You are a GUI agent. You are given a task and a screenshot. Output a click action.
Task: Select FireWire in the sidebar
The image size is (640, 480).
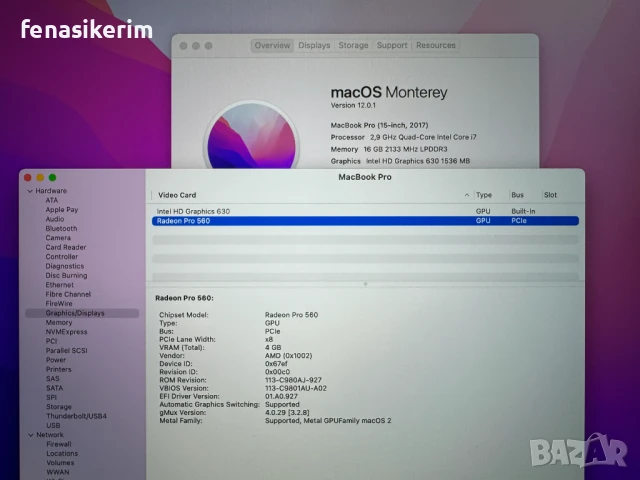pyautogui.click(x=59, y=304)
